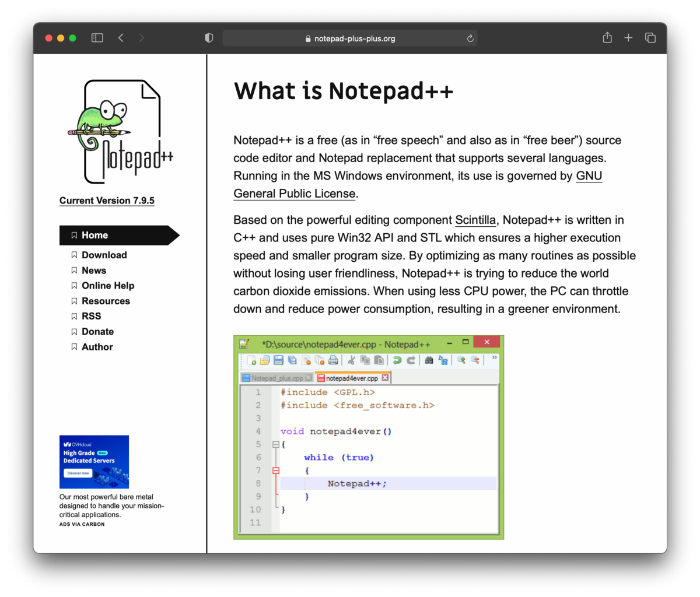Viewport: 700px width, 597px height.
Task: Click the Current Version 7.9.5 link
Action: (107, 201)
